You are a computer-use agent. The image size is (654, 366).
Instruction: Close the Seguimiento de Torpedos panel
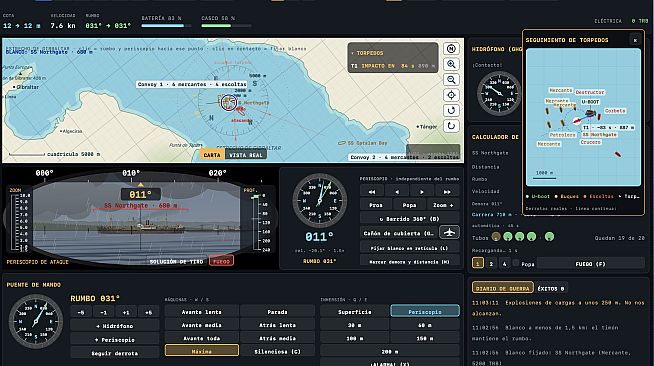[x=635, y=40]
